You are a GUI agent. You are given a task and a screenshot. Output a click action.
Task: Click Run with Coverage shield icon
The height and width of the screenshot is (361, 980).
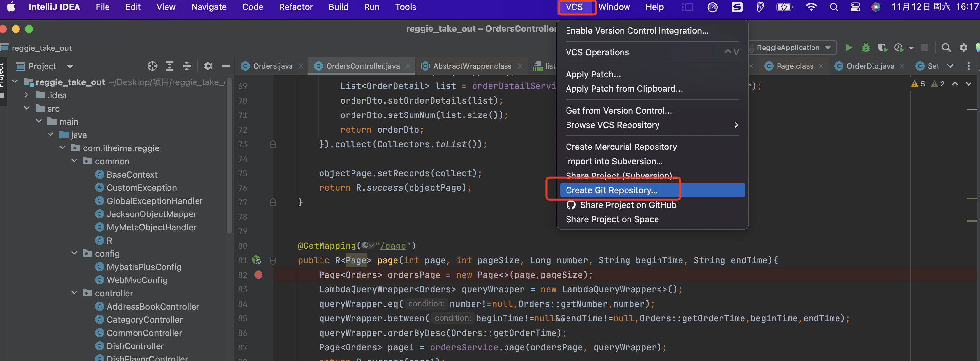click(882, 48)
